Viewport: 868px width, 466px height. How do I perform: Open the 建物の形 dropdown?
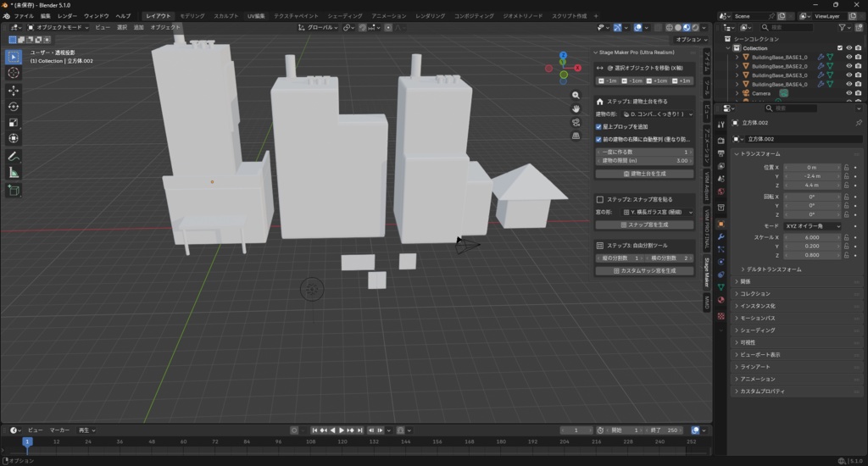pyautogui.click(x=657, y=114)
